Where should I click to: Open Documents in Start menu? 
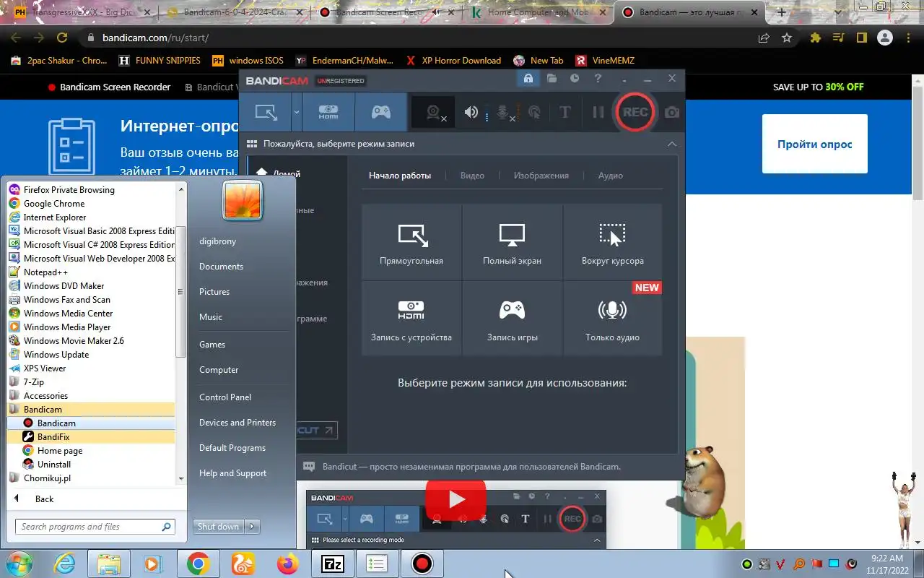pos(221,267)
